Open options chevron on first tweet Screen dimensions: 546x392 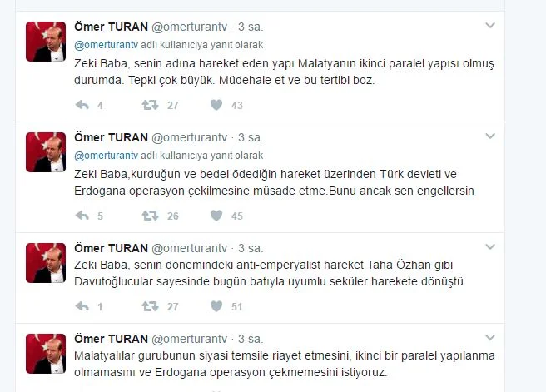click(x=490, y=26)
